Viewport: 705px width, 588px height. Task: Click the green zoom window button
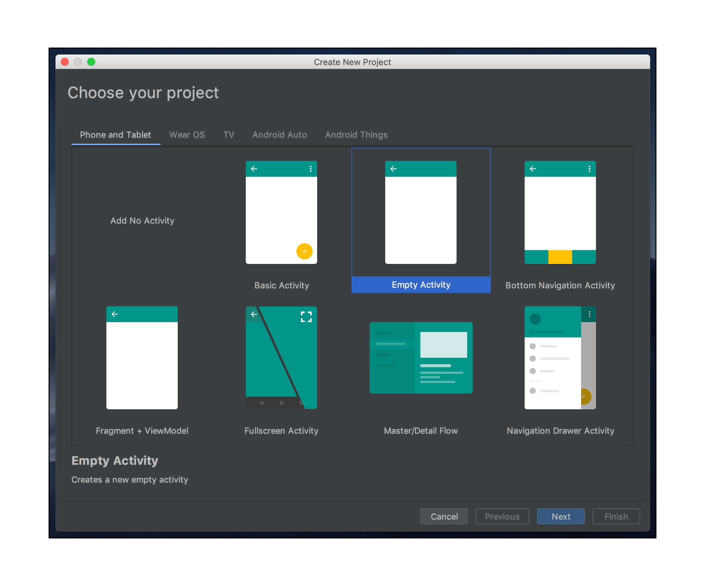(91, 62)
